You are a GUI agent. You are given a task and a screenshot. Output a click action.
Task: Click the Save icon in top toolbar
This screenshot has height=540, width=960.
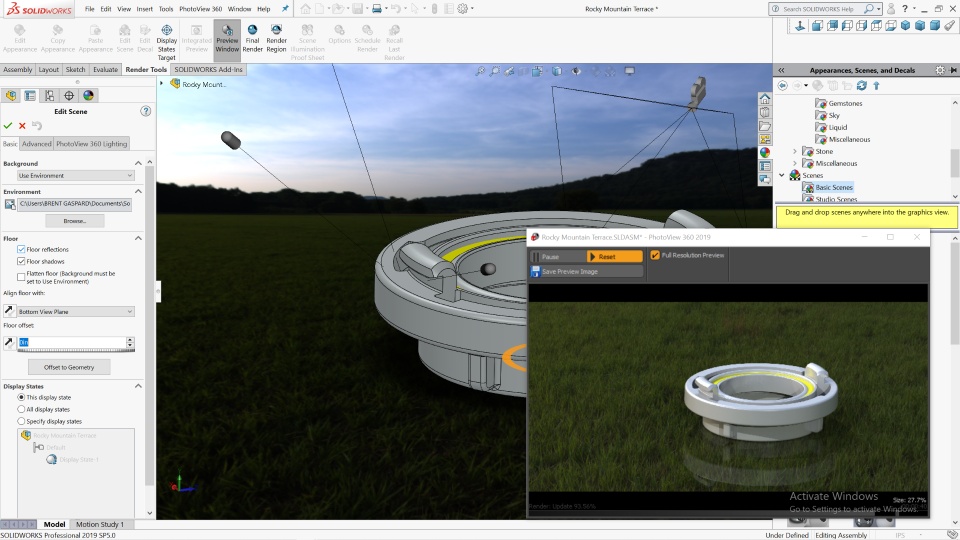[358, 9]
